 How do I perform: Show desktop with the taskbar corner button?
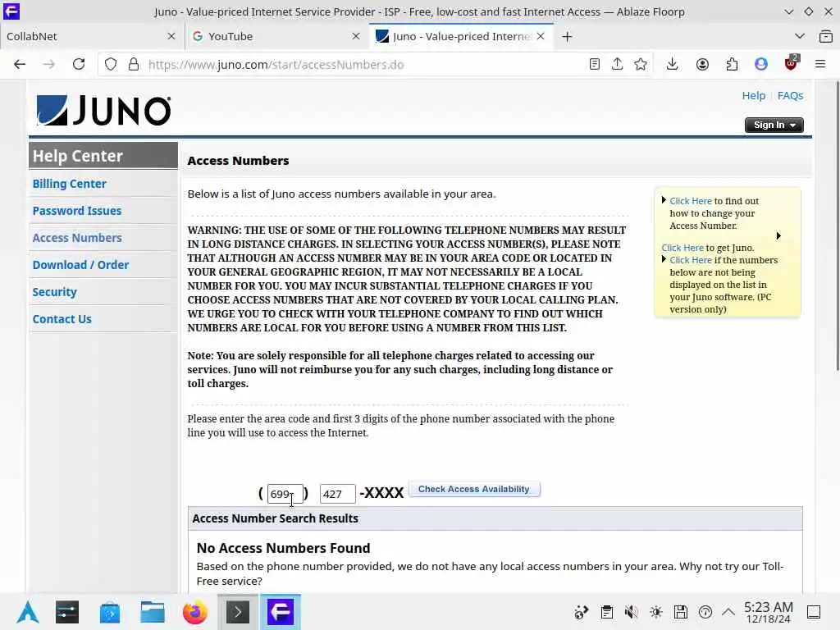(x=814, y=612)
